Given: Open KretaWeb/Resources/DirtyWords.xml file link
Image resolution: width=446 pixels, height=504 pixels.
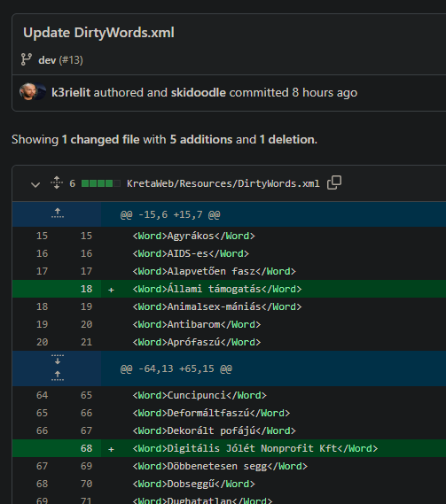Looking at the screenshot, I should click(223, 183).
